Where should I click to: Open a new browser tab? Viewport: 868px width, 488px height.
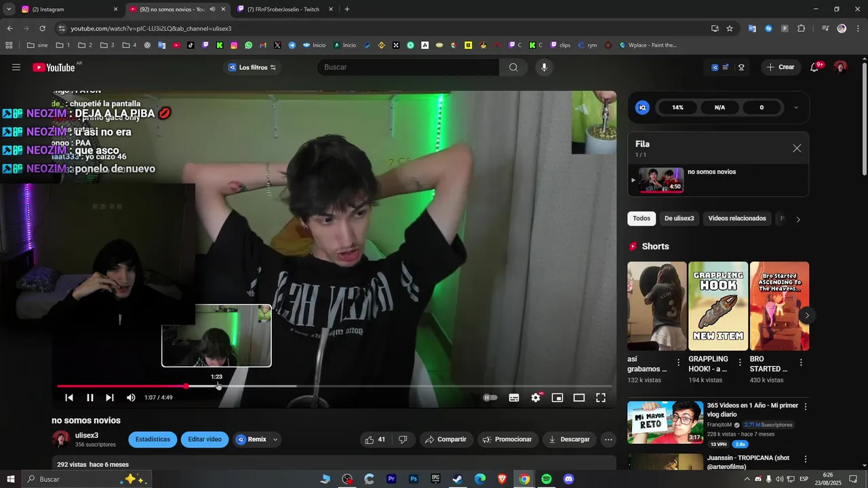coord(347,9)
